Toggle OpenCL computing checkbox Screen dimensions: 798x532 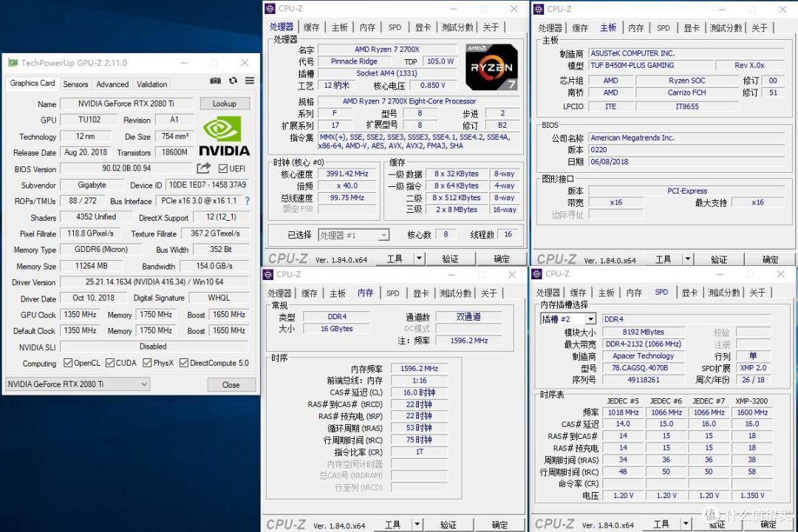pos(68,363)
